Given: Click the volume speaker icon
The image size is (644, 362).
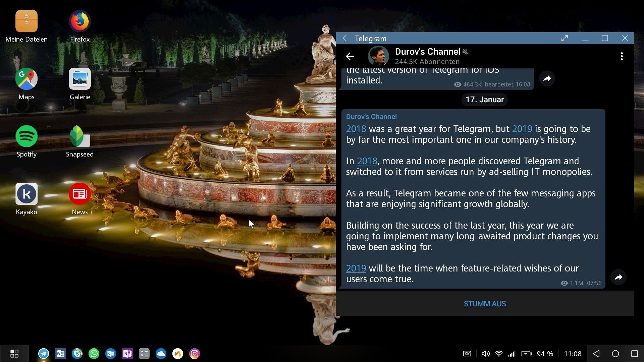Looking at the screenshot, I should tap(485, 354).
